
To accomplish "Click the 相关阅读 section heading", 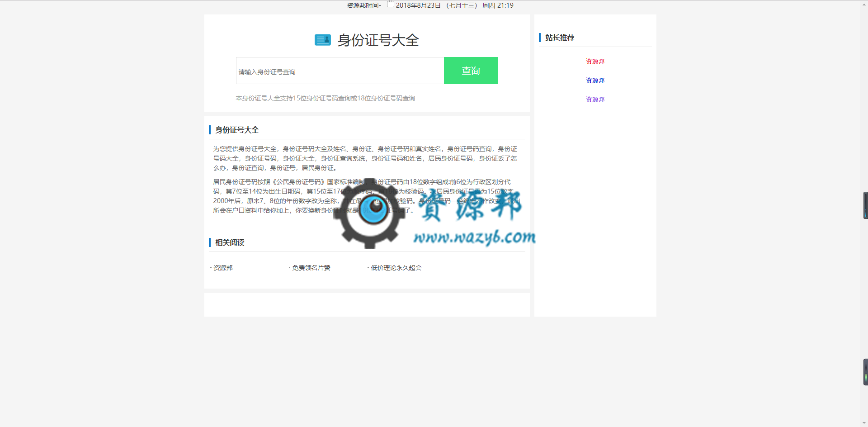I will point(230,242).
